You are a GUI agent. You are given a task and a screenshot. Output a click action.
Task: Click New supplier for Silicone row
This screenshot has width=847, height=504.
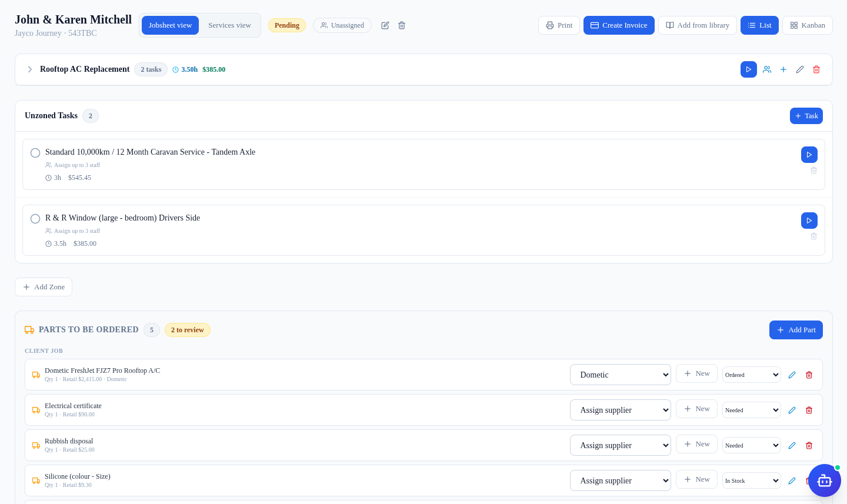tap(696, 479)
